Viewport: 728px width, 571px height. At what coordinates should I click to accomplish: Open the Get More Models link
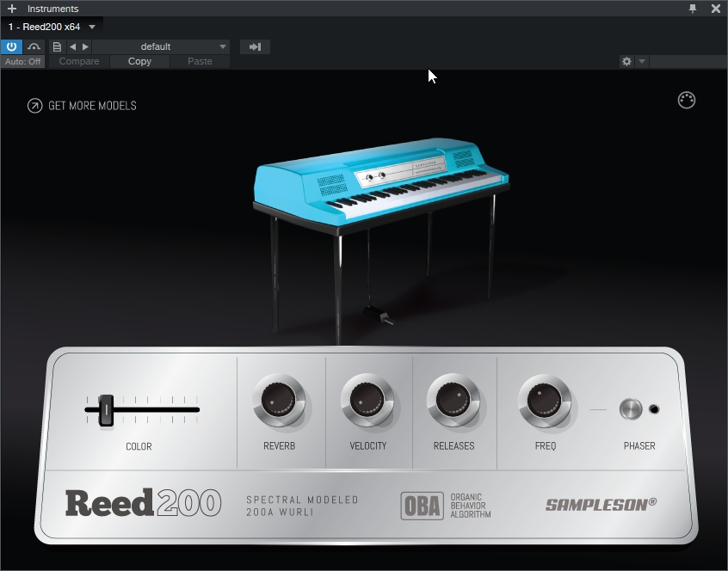point(83,106)
